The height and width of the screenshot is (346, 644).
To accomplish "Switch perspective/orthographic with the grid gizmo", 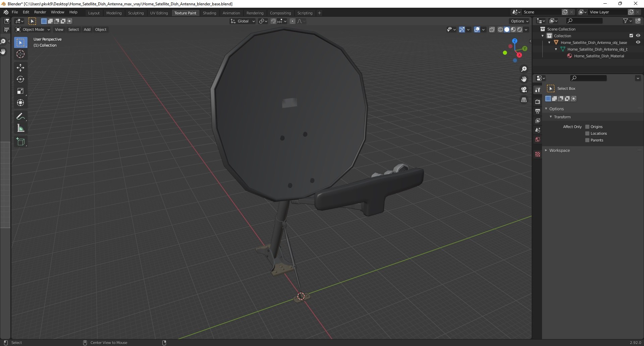I will 524,100.
